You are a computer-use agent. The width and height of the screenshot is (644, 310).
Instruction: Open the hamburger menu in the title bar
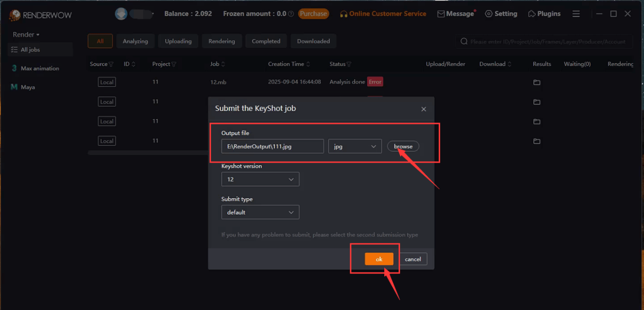[576, 13]
